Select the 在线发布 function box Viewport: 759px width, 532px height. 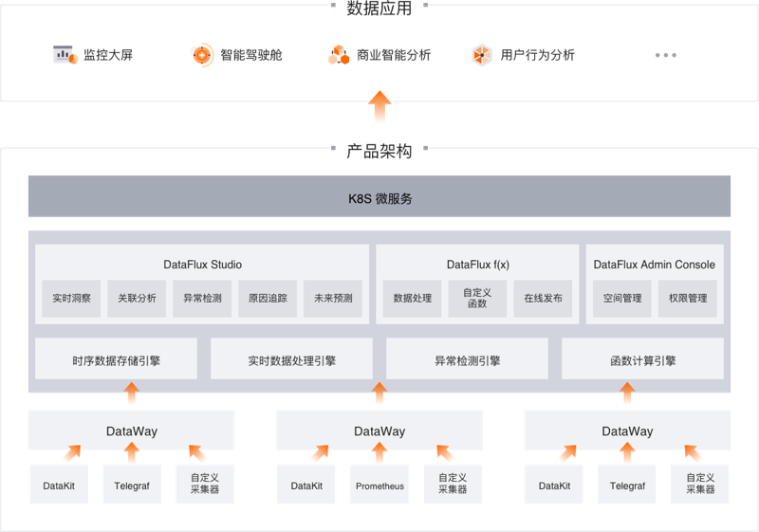coord(543,299)
